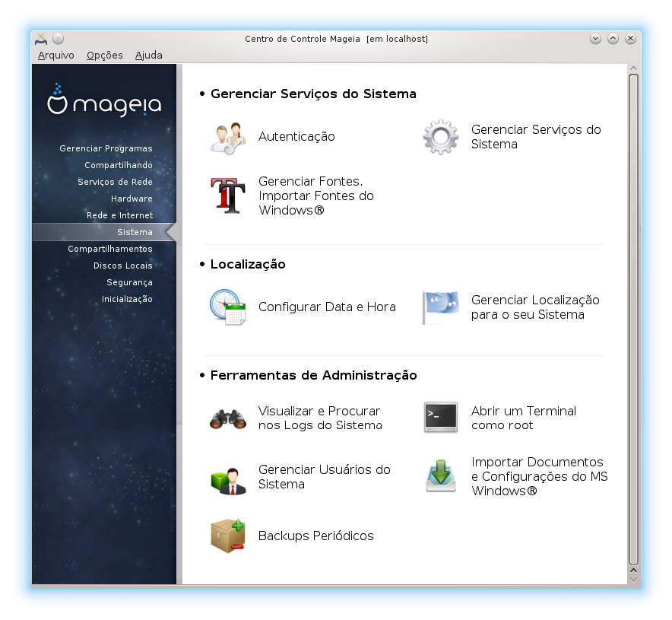Screen dimensions: 672x620
Task: Click the clock and calendar icon
Action: pos(228,307)
